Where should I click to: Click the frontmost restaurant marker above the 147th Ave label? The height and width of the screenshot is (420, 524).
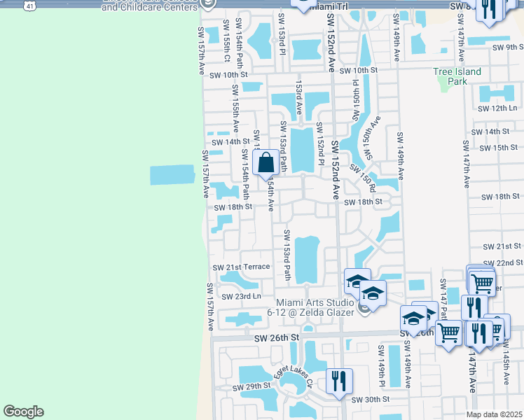coord(479,335)
